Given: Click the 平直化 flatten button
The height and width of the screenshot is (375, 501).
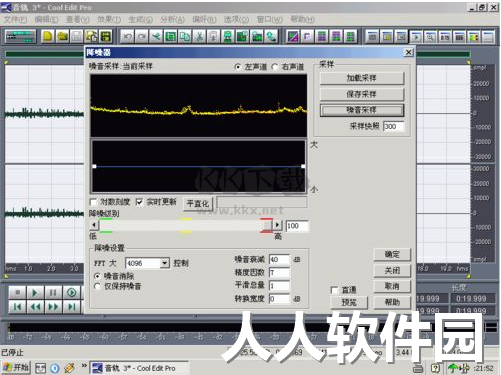Looking at the screenshot, I should (198, 204).
